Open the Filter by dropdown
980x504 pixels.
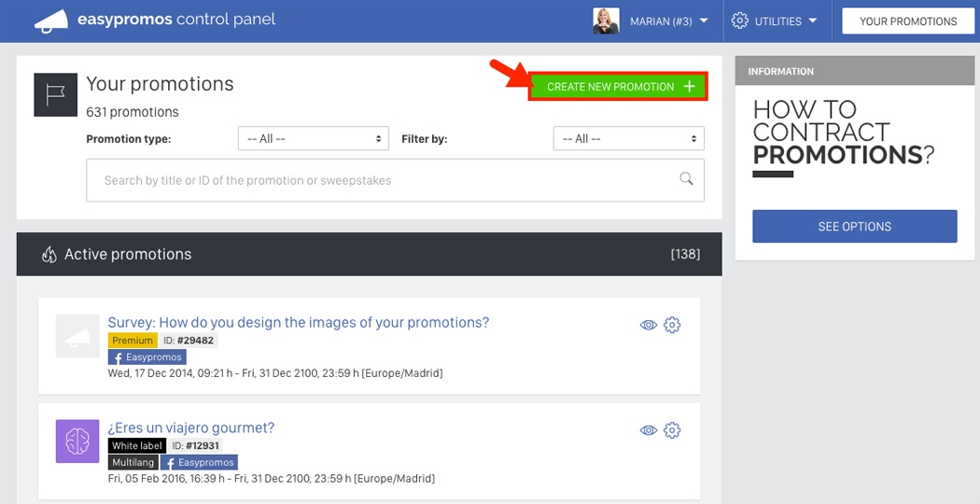pos(628,139)
